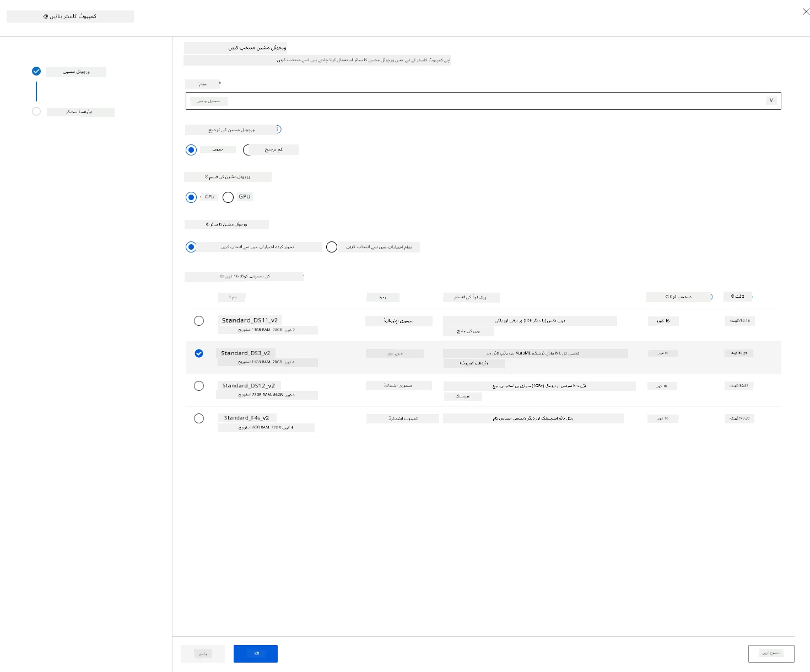Click the location combo box field

(483, 101)
